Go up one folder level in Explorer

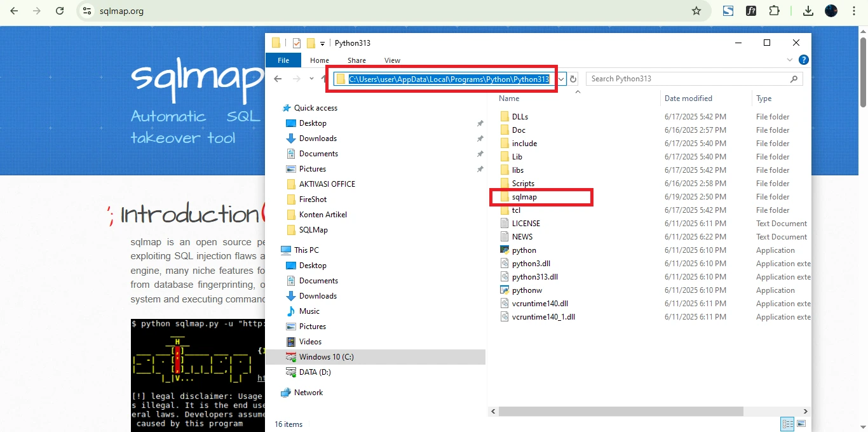pyautogui.click(x=325, y=79)
